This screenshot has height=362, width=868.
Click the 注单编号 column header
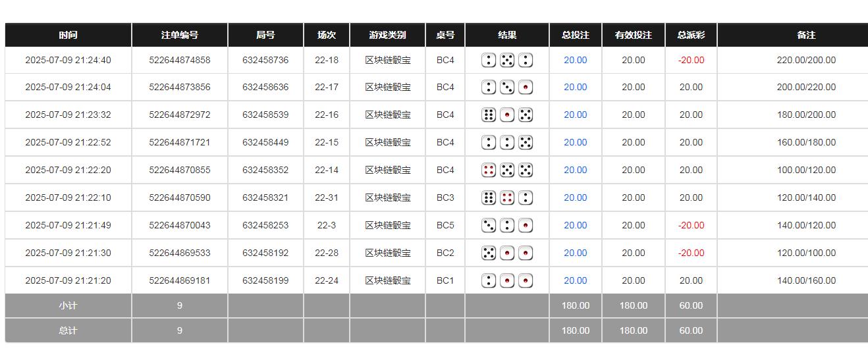179,35
